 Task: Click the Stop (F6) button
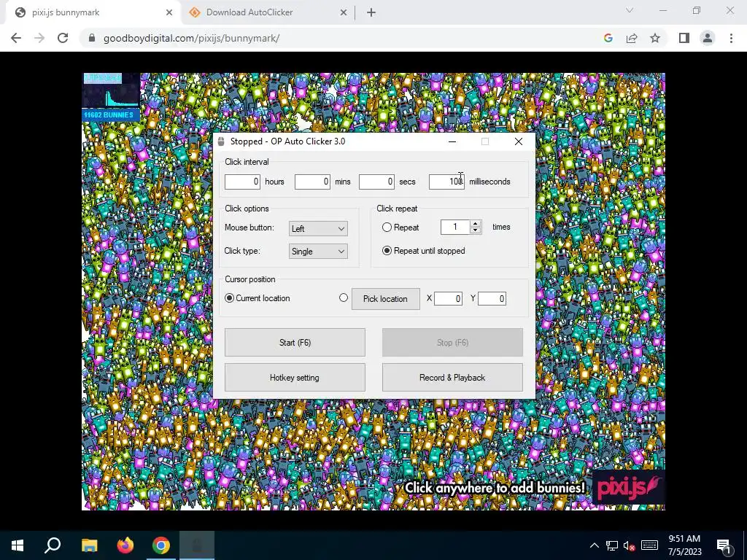[x=452, y=343]
